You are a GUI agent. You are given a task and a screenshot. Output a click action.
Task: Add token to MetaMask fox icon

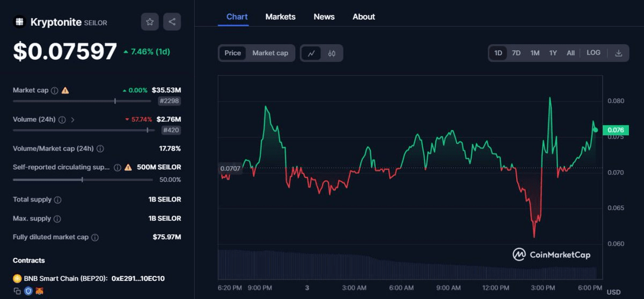pyautogui.click(x=39, y=290)
